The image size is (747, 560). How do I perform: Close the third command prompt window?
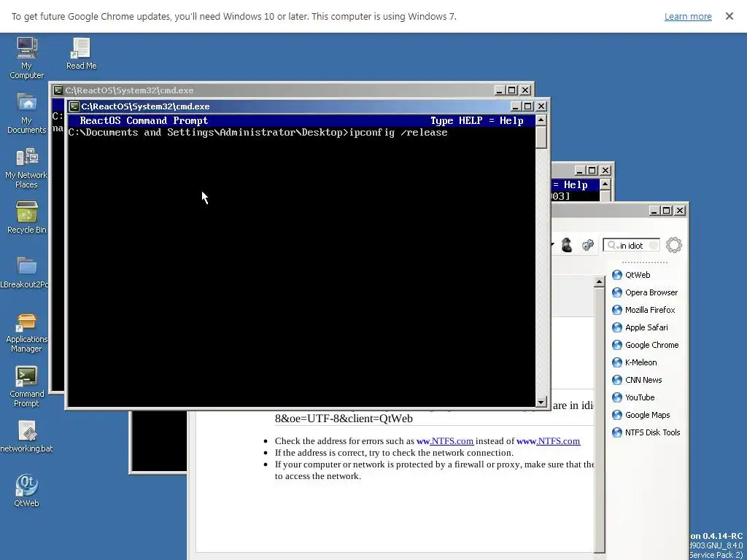coord(605,171)
